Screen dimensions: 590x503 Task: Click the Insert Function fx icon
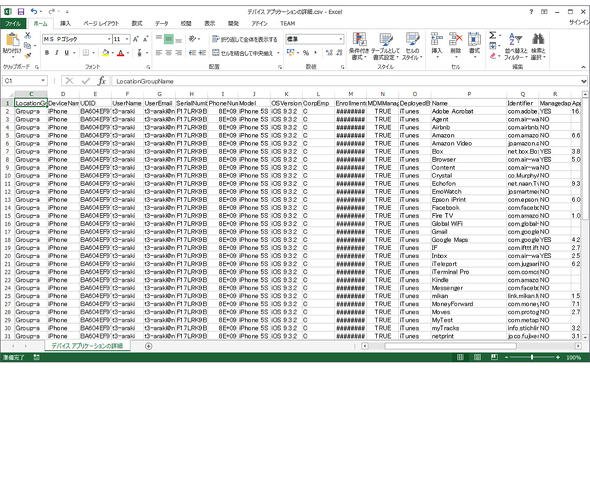tap(102, 81)
